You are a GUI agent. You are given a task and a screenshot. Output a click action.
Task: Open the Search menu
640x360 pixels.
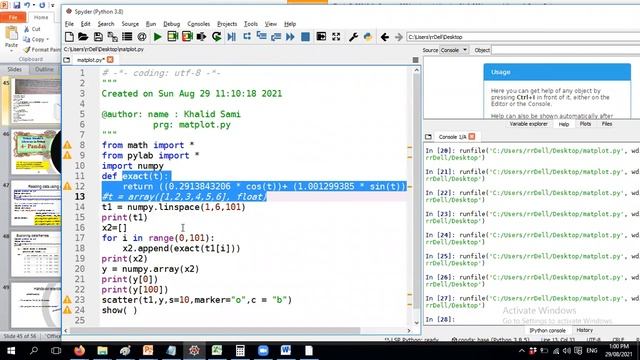coord(106,24)
